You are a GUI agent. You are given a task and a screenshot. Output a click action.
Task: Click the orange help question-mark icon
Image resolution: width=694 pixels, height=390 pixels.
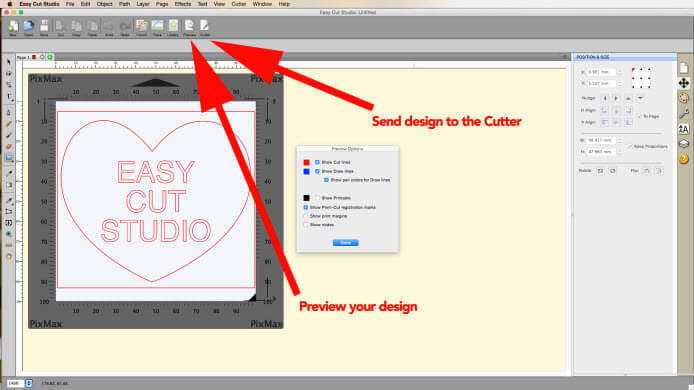pyautogui.click(x=684, y=159)
